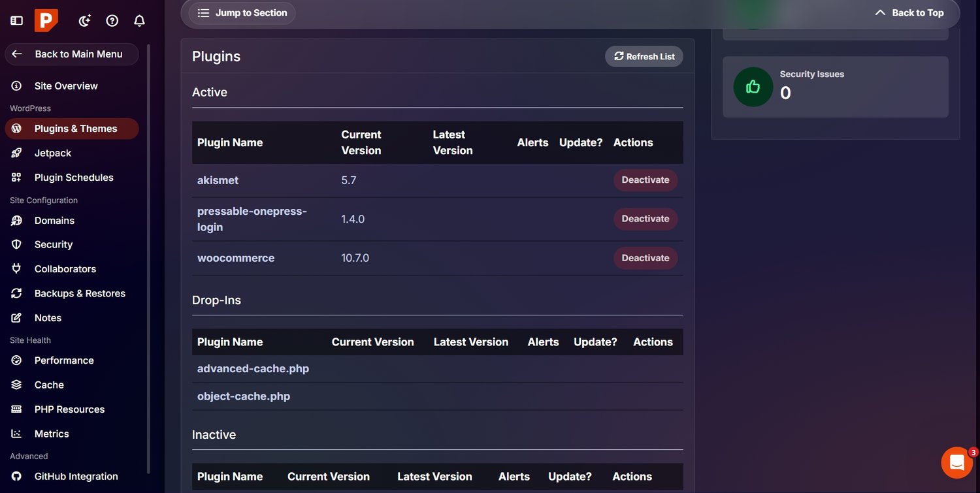Click the GitHub logo icon

[16, 477]
